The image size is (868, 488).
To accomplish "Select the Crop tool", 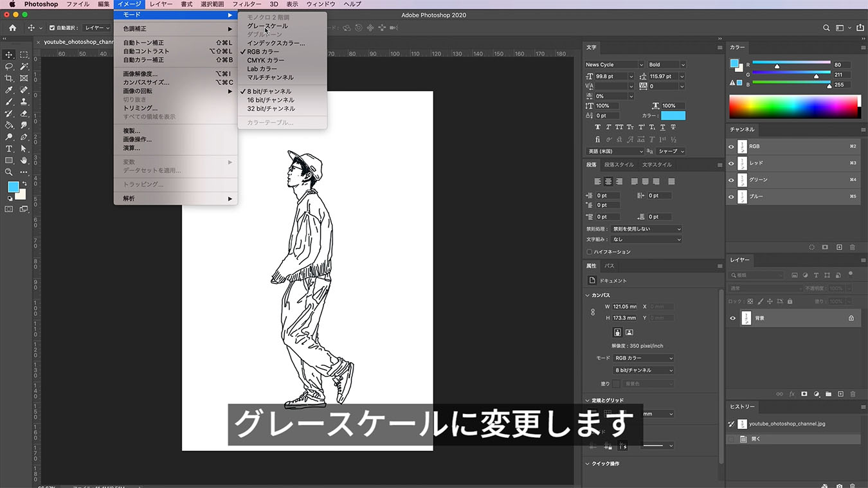I will pos(9,78).
